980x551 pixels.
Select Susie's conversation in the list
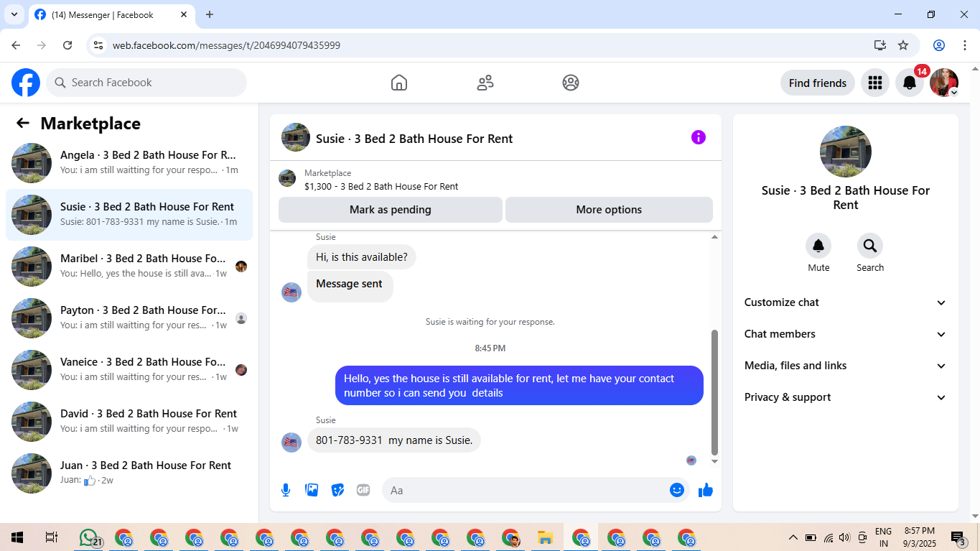click(x=129, y=215)
